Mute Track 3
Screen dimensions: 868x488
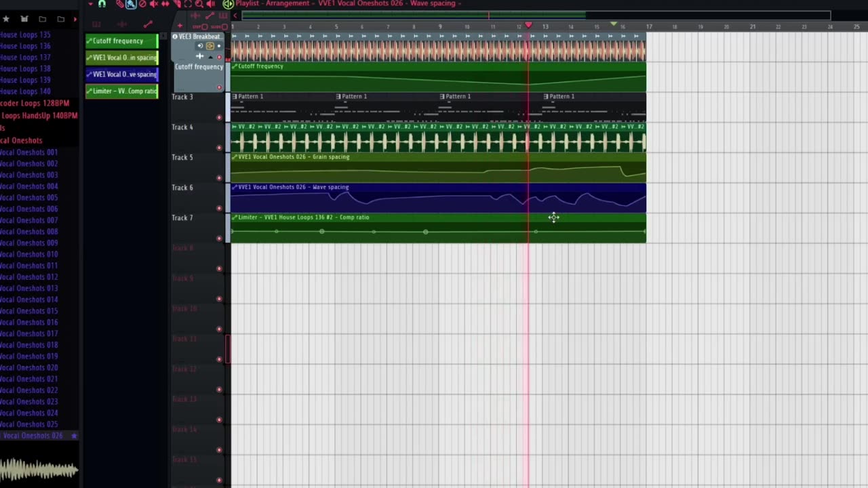click(219, 117)
